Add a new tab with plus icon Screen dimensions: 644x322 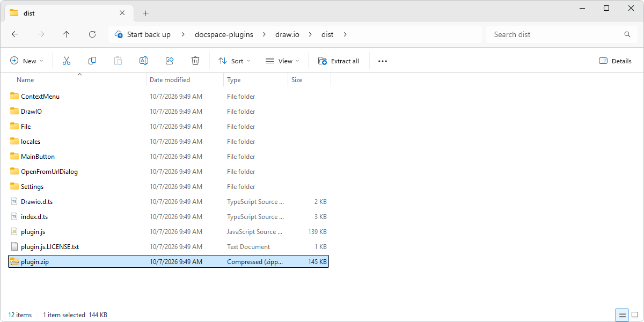pyautogui.click(x=146, y=13)
